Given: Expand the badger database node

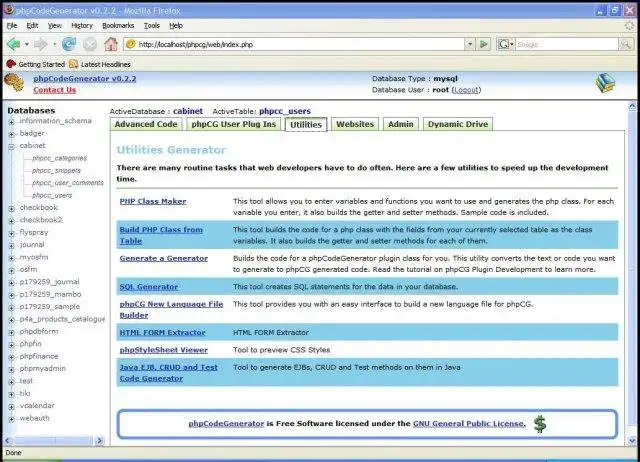Looking at the screenshot, I should [x=11, y=134].
